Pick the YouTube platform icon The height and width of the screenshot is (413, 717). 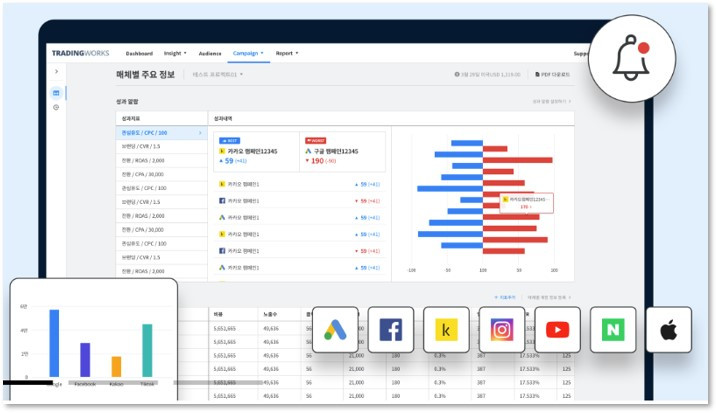557,330
